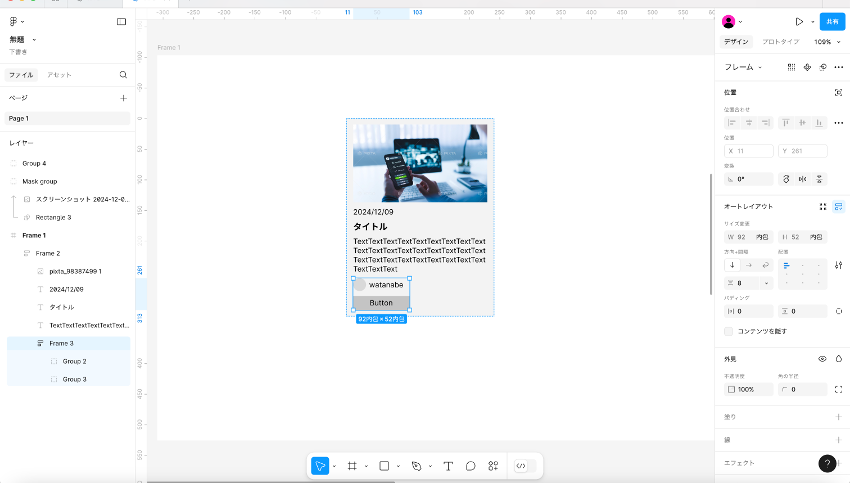This screenshot has width=850, height=484.
Task: Click the blue 共有 share button
Action: pyautogui.click(x=832, y=21)
